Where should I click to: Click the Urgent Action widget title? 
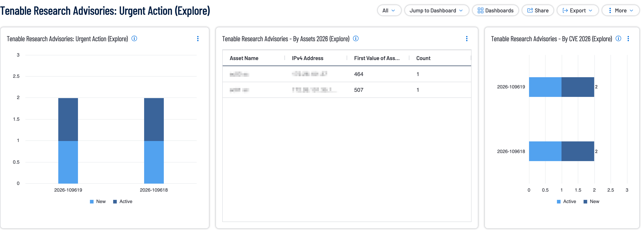click(67, 39)
